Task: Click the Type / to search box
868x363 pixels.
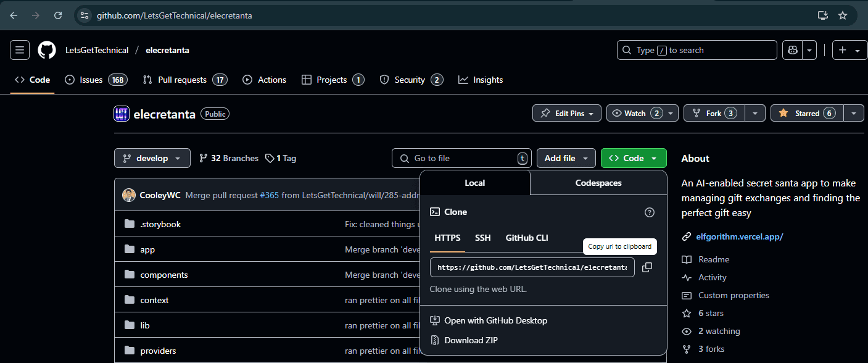Action: [696, 50]
